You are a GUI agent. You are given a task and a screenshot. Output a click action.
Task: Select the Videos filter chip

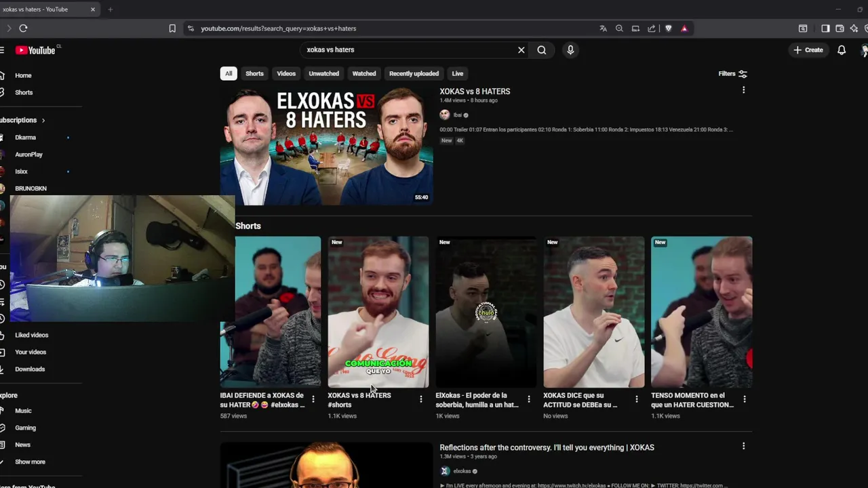(286, 73)
